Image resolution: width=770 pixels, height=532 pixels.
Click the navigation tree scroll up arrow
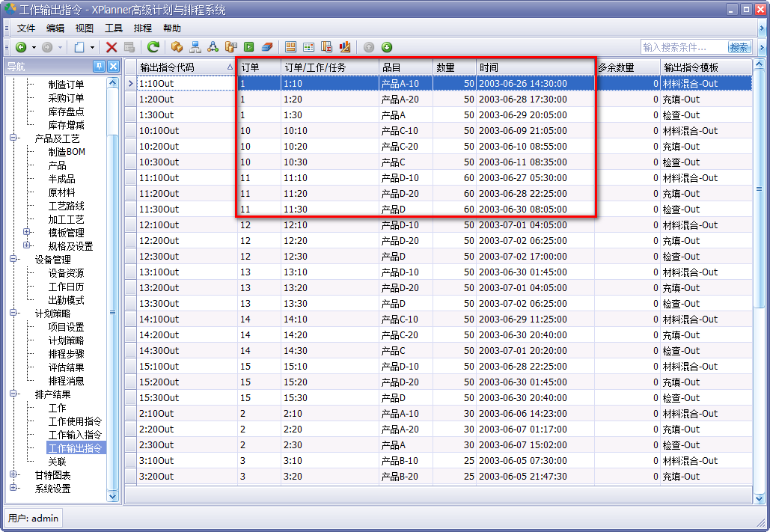pos(112,82)
